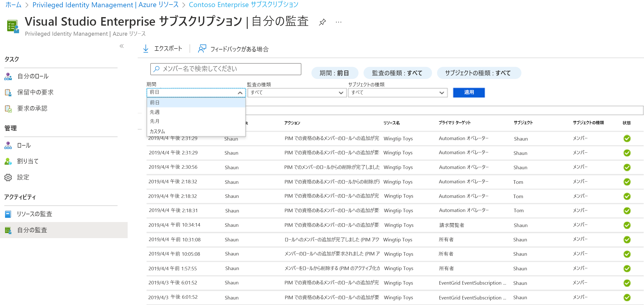Collapse the sidebar with double chevron
Image resolution: width=644 pixels, height=305 pixels.
(122, 46)
